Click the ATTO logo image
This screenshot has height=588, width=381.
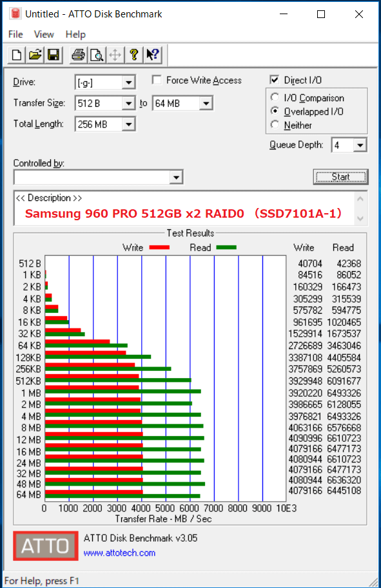tap(45, 545)
